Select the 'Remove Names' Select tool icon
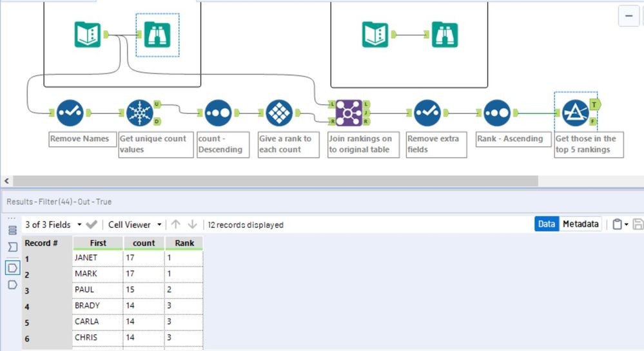Viewport: 644px width, 351px height. 70,113
